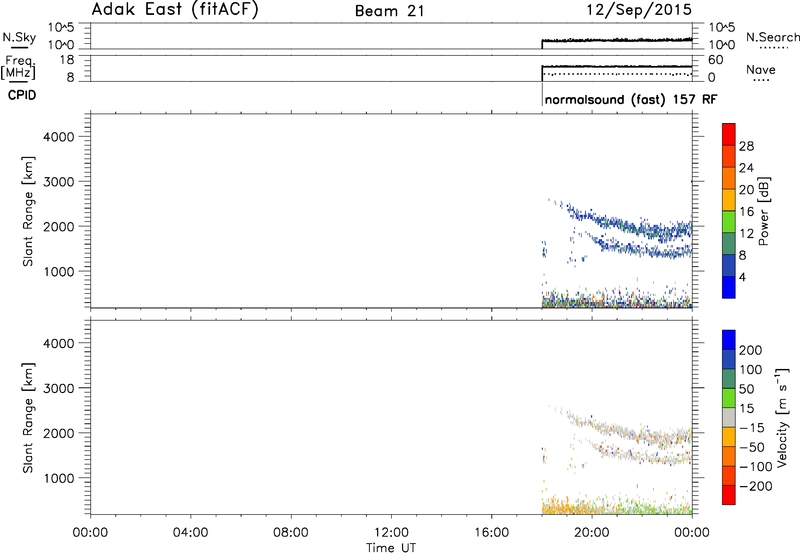Click the 'N.Sky' legend label

[19, 37]
